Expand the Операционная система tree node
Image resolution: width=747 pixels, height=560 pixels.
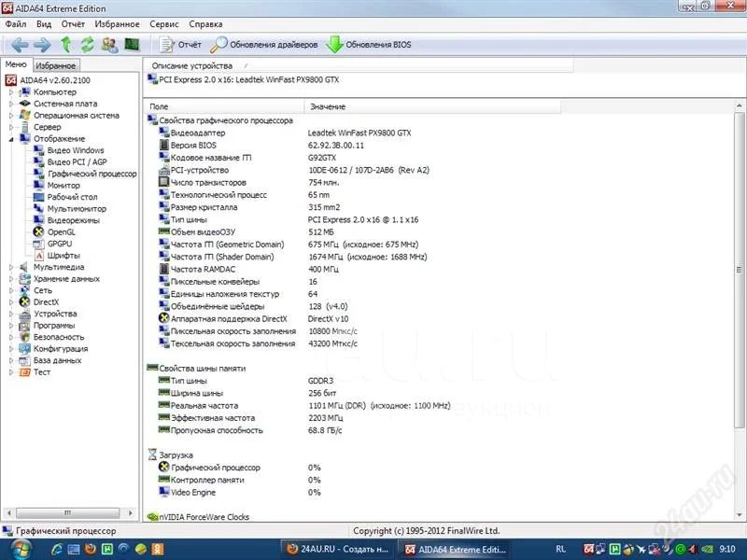11,115
